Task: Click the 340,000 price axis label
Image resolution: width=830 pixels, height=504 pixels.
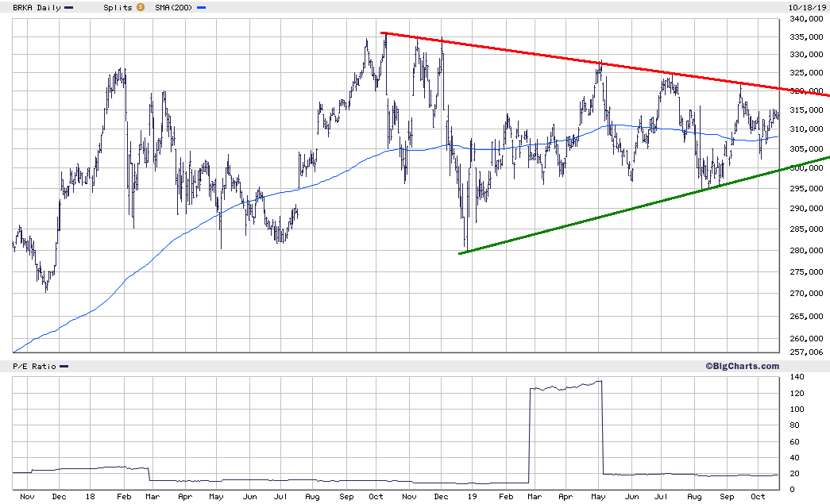Action: 806,19
